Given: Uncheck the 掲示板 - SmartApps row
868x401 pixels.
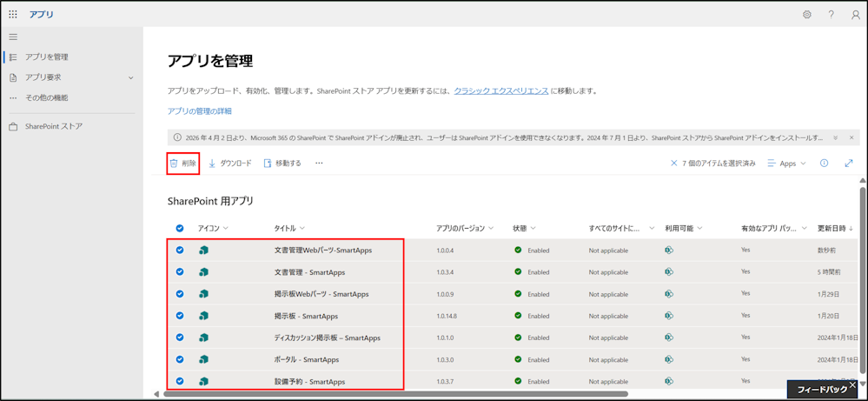Looking at the screenshot, I should (x=179, y=316).
